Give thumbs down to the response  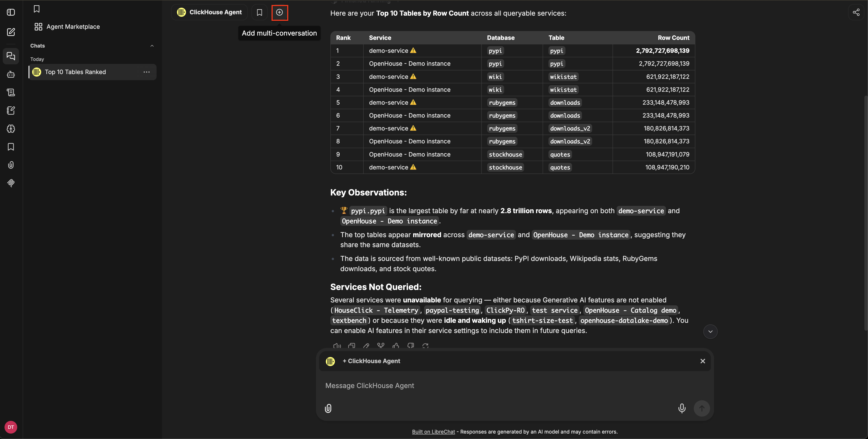pyautogui.click(x=410, y=345)
